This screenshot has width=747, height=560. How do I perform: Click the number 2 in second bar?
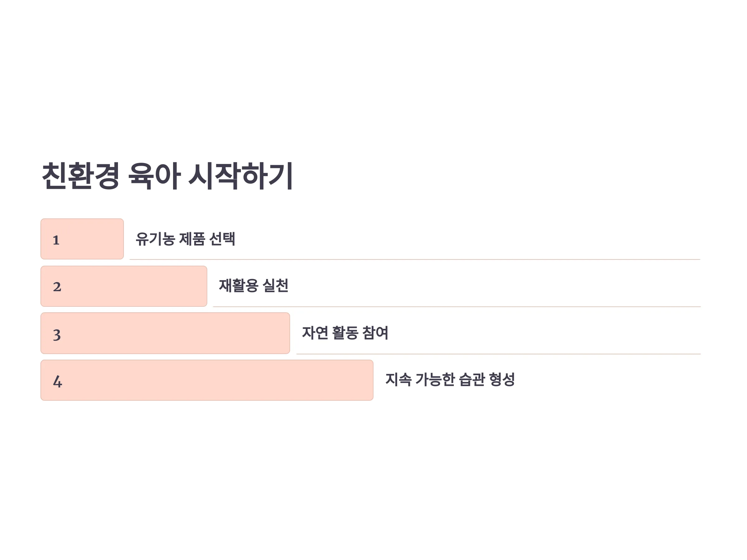(57, 287)
